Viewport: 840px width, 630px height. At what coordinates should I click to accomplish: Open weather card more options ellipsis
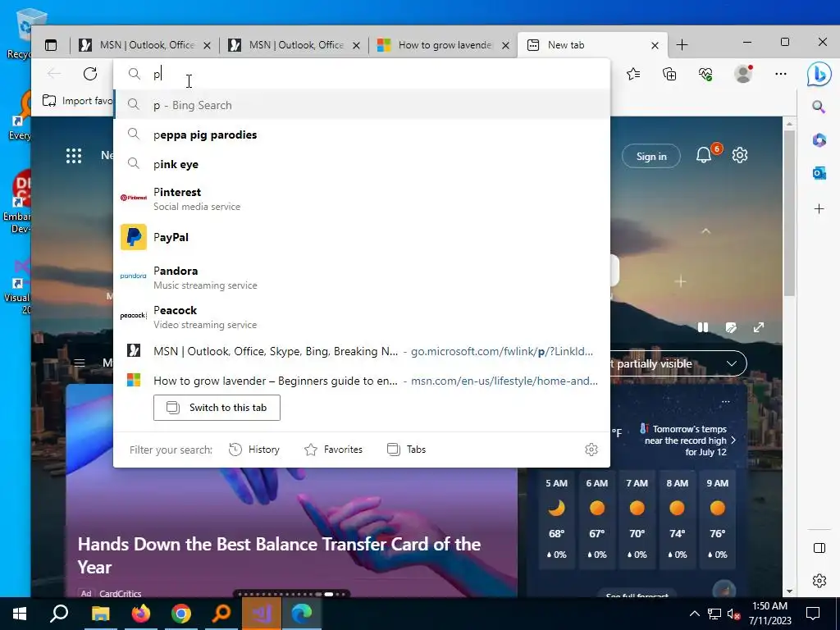[x=725, y=401]
